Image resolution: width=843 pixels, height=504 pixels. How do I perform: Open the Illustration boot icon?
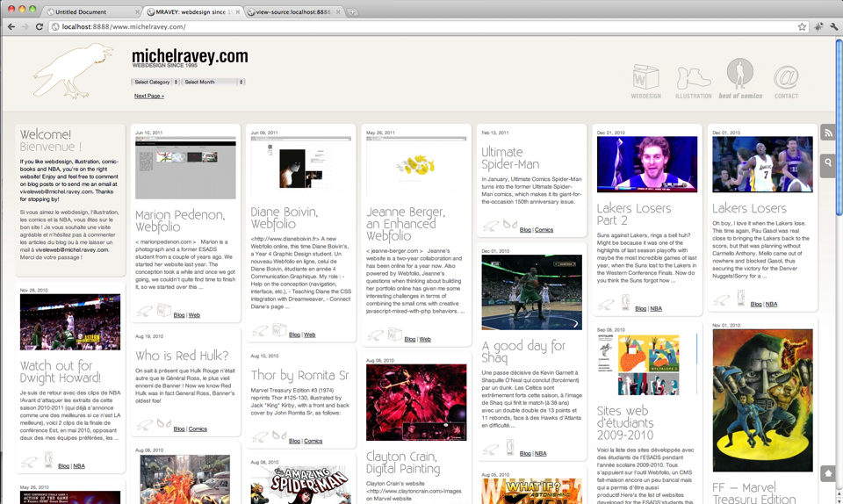(694, 79)
